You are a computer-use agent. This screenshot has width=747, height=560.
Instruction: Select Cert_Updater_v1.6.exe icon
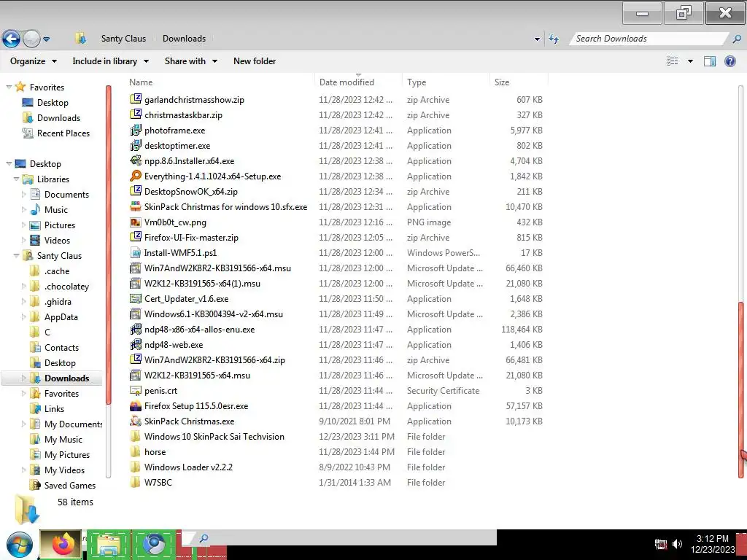136,298
